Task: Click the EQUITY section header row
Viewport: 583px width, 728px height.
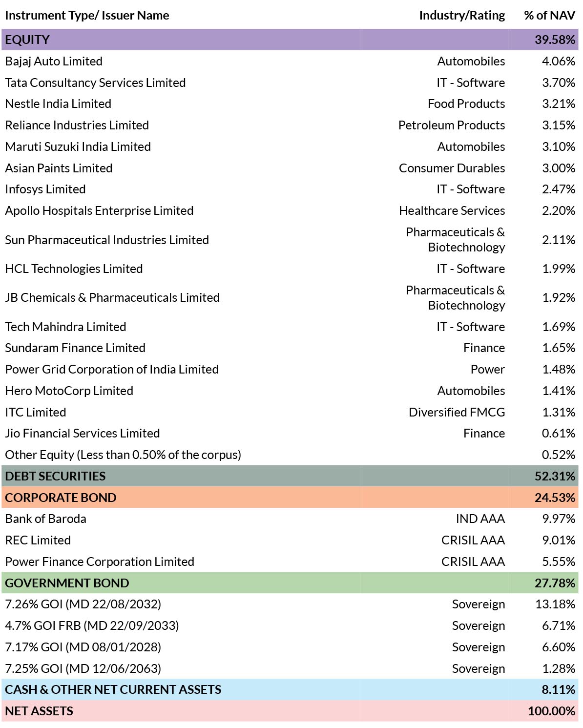Action: [290, 40]
